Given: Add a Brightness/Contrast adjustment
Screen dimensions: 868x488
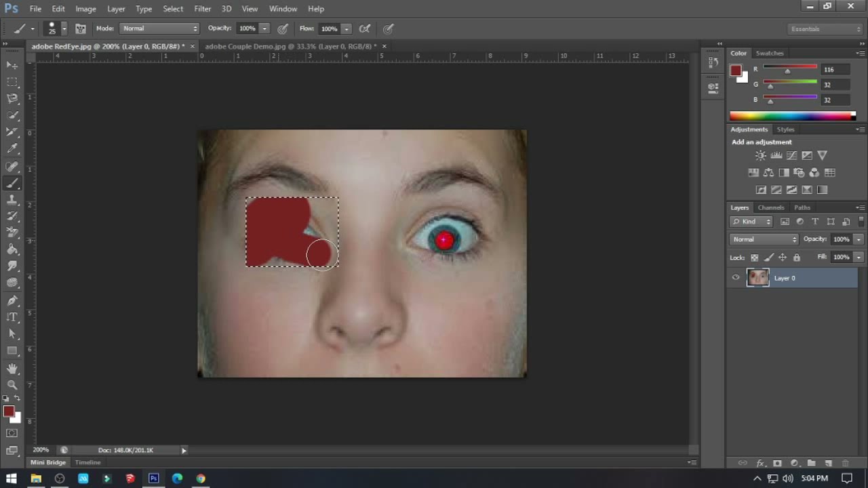Looking at the screenshot, I should point(761,156).
